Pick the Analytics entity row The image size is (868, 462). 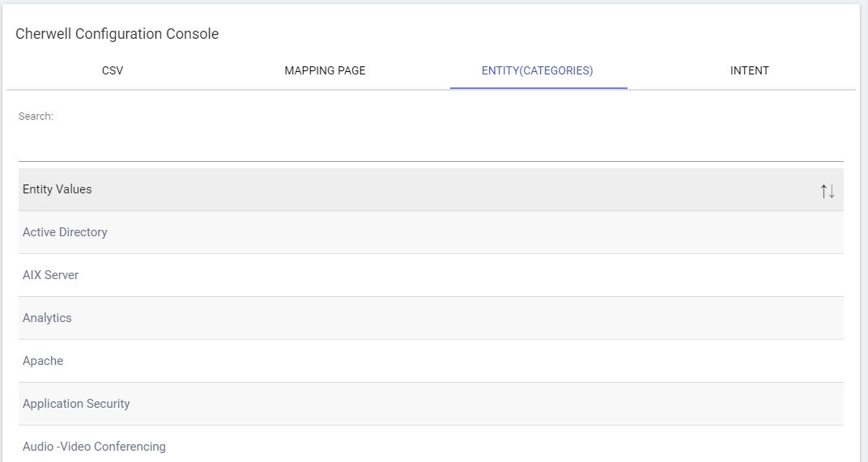pyautogui.click(x=47, y=318)
